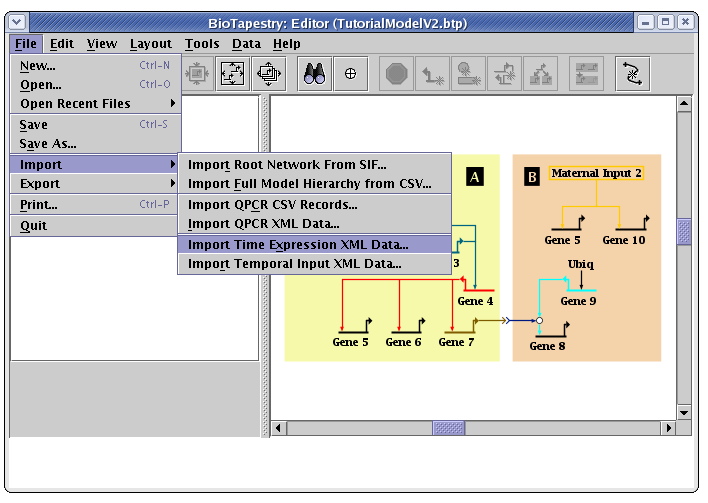Click the curved path arrows toolbar icon
The width and height of the screenshot is (708, 503).
point(631,73)
